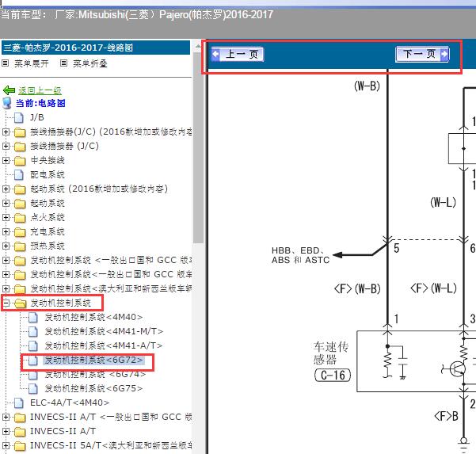Click the icon beside 当前:电路图

(x=6, y=103)
